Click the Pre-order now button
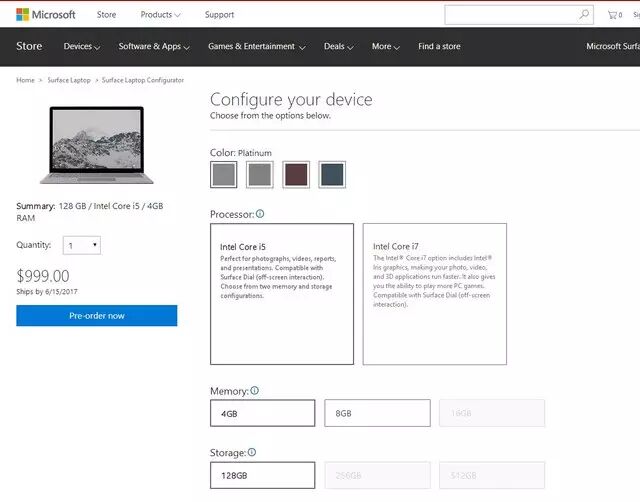The width and height of the screenshot is (640, 502). click(x=97, y=315)
